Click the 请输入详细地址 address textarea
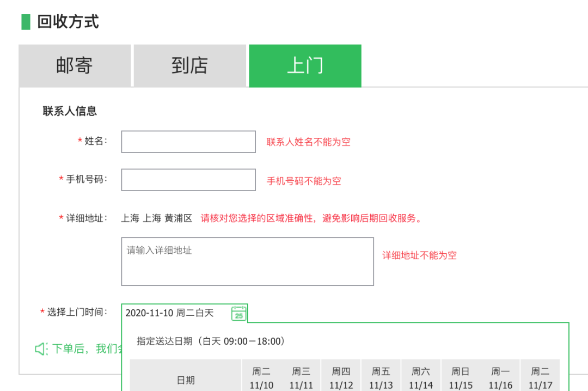 click(x=247, y=261)
